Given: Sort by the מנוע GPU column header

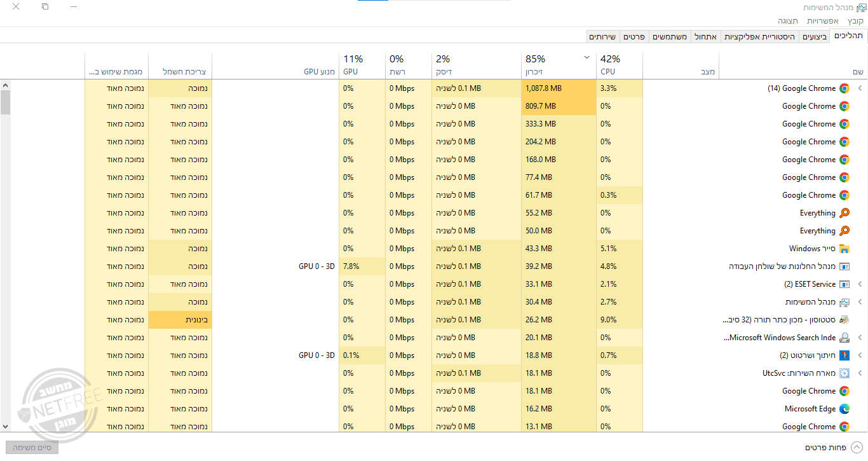Looking at the screenshot, I should click(276, 65).
